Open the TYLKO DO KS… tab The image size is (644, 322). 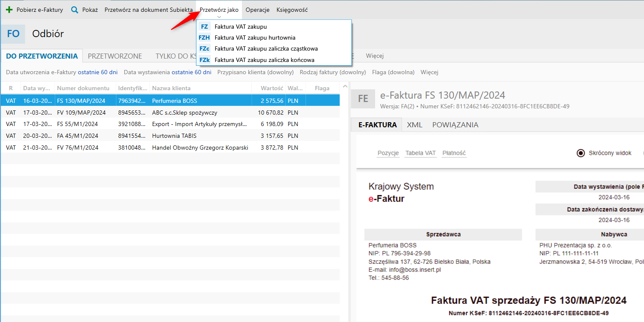click(175, 56)
